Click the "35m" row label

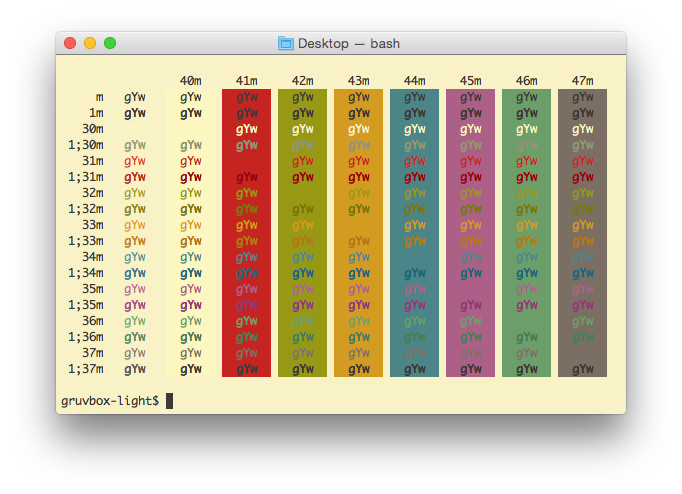click(93, 289)
